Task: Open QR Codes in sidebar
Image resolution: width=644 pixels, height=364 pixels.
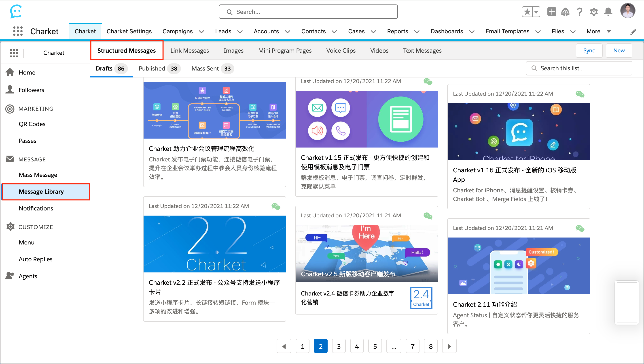Action: tap(32, 124)
